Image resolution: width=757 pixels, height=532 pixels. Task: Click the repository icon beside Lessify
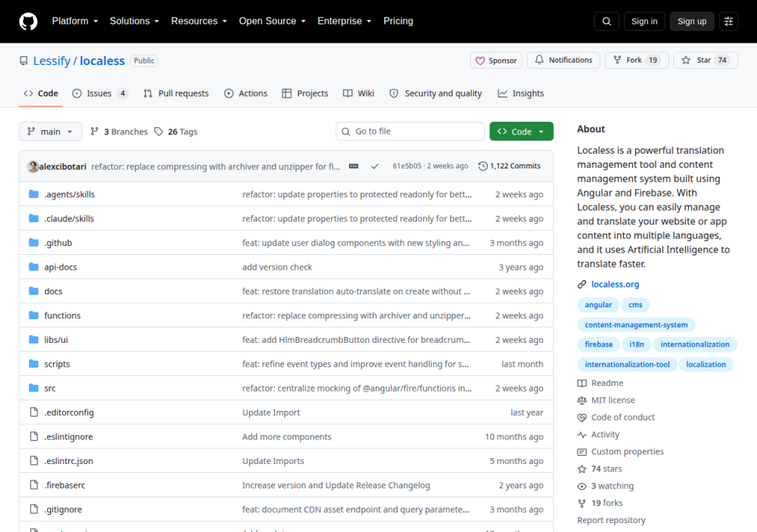(x=24, y=61)
